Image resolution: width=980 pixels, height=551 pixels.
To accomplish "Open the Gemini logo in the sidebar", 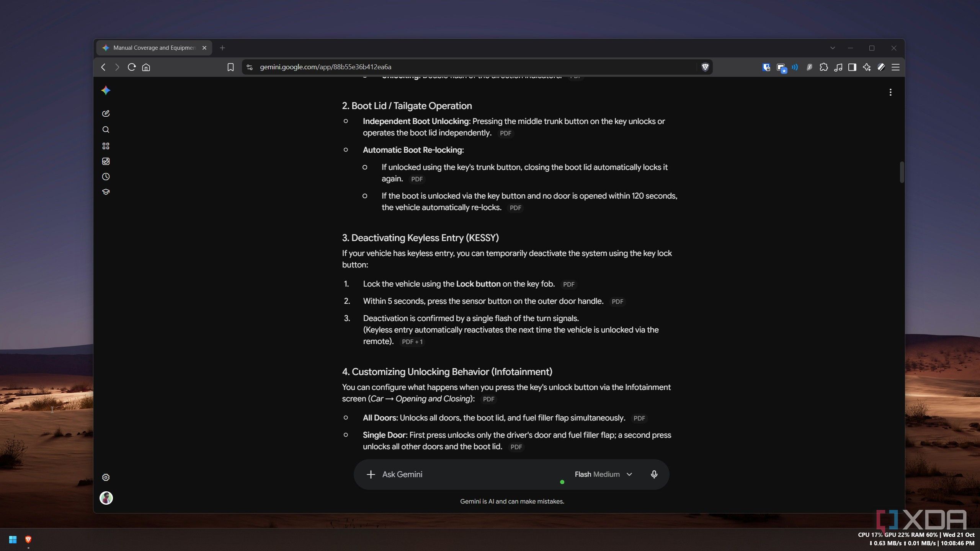I will tap(106, 91).
